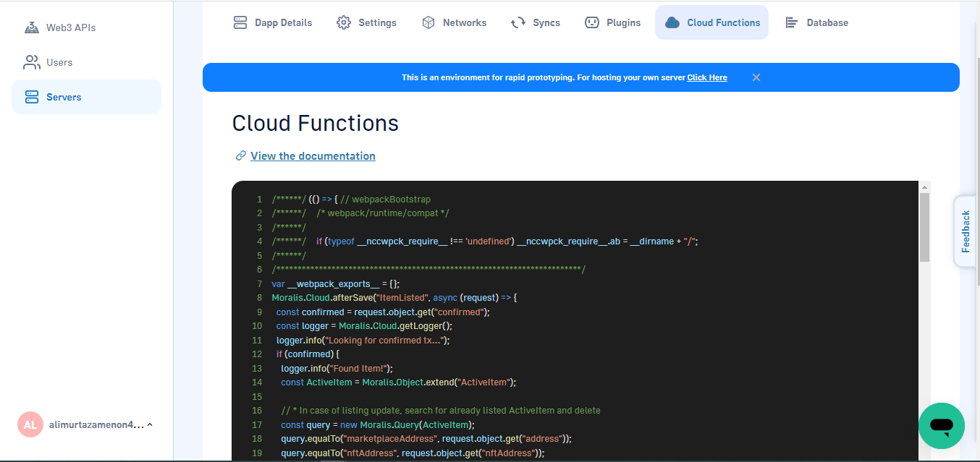The height and width of the screenshot is (462, 980).
Task: Click the Settings gear icon
Action: tap(344, 22)
